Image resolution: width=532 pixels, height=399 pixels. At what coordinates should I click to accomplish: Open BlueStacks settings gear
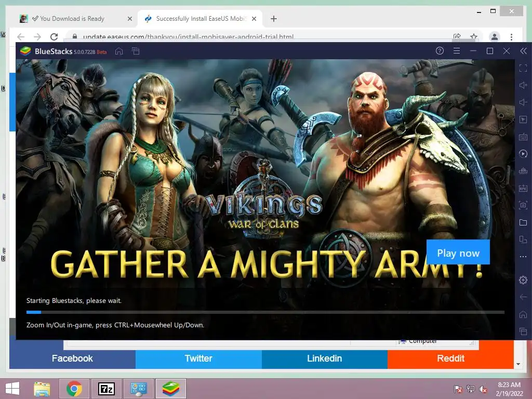pyautogui.click(x=523, y=280)
